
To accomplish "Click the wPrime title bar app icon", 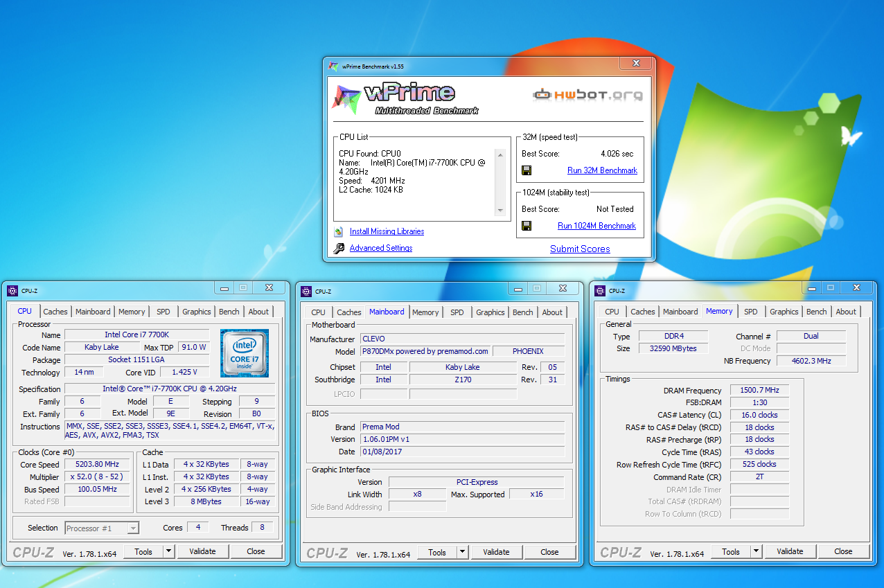I will tap(333, 66).
